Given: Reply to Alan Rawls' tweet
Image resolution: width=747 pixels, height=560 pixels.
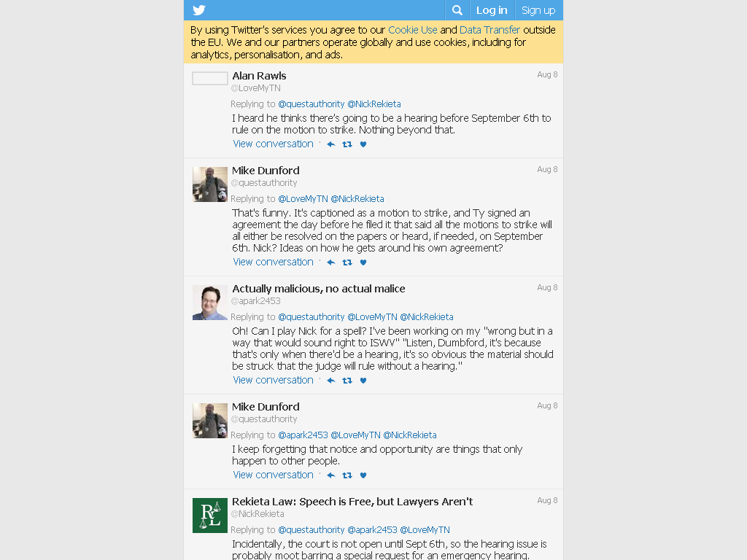Looking at the screenshot, I should pos(331,144).
